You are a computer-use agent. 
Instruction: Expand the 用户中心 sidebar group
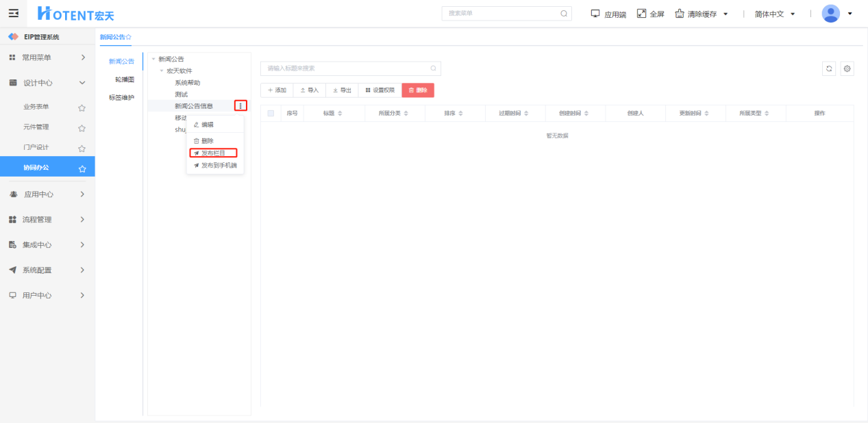(47, 296)
